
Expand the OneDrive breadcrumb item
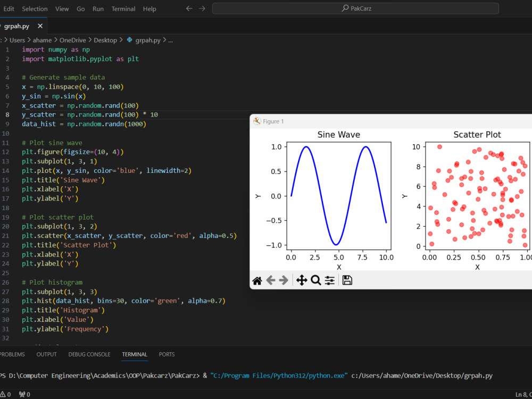point(72,40)
